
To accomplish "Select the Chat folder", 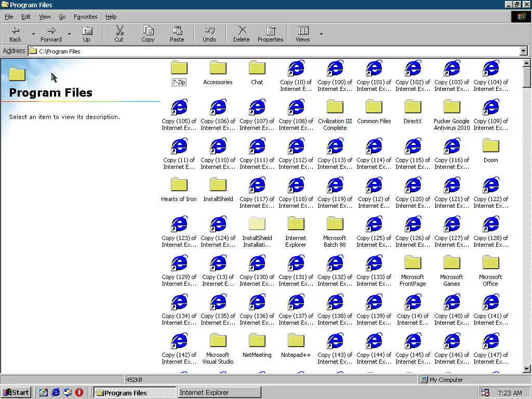I will tap(257, 73).
